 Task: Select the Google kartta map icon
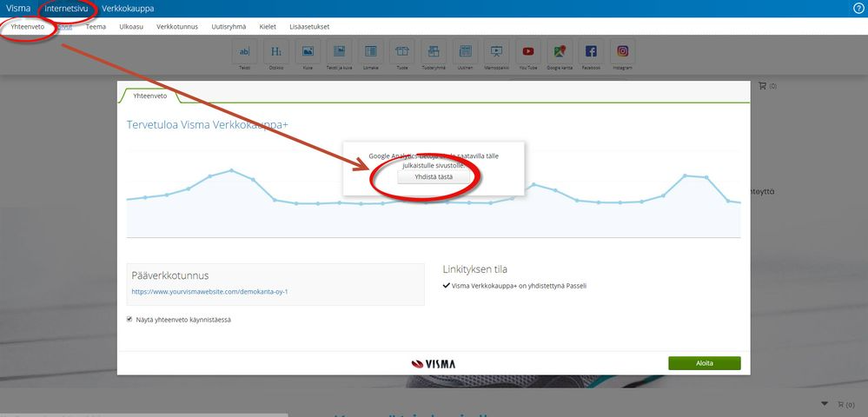pyautogui.click(x=560, y=51)
